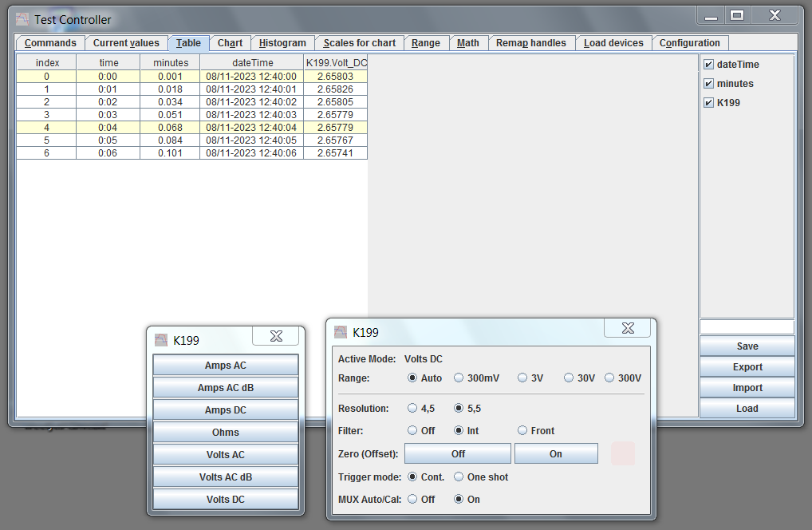Click the K199 settings popup title icon
The width and height of the screenshot is (812, 530).
(x=341, y=332)
